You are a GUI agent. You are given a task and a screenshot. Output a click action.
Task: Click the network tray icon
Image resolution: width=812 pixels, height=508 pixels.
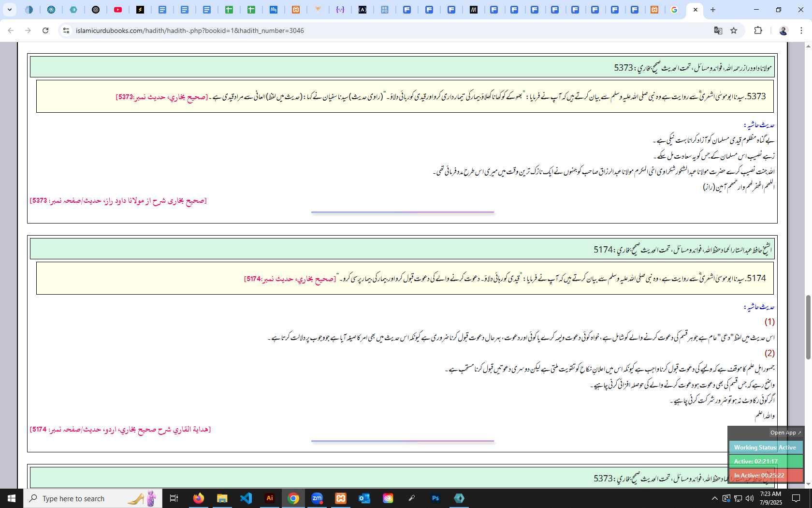[738, 498]
